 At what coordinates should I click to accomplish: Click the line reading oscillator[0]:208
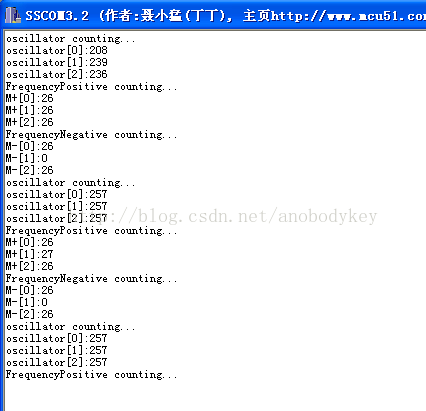point(57,51)
